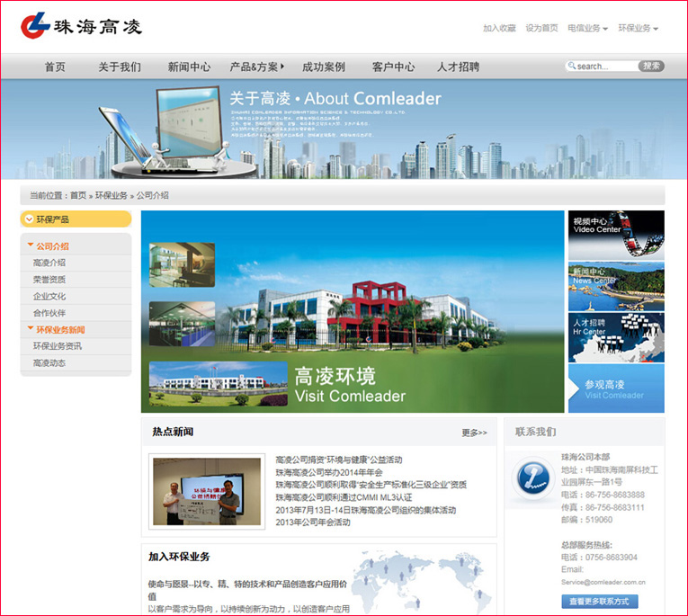Open 荣誉资质 in the sidebar
The image size is (688, 616).
tap(49, 280)
